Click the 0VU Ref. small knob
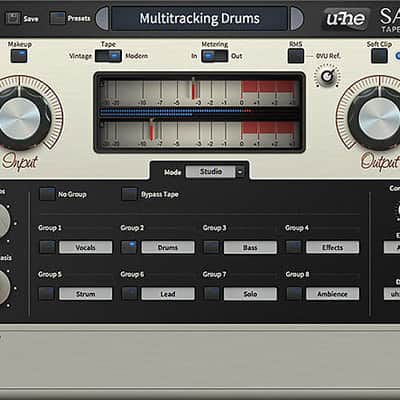Viewport: 400px width, 400px height. click(x=327, y=76)
